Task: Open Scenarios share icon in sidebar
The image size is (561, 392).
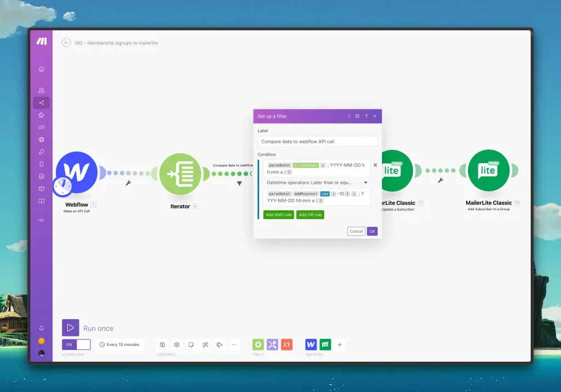Action: click(x=42, y=102)
